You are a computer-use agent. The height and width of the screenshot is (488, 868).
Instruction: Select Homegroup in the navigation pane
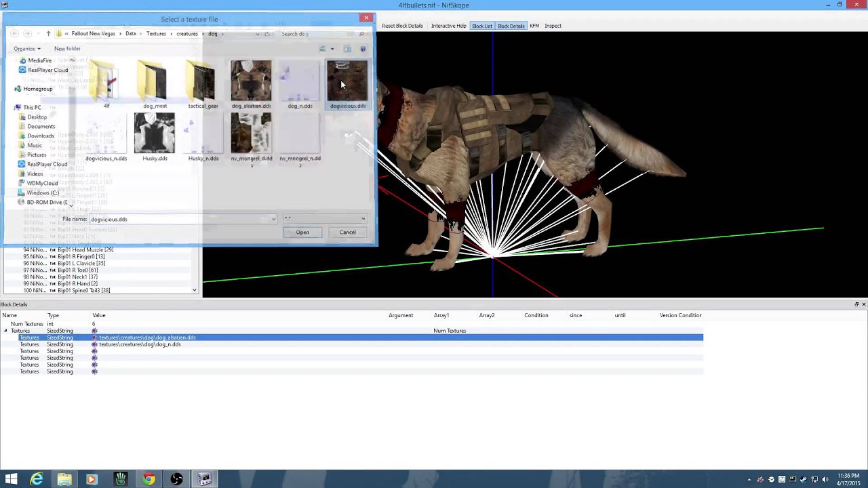[37, 89]
